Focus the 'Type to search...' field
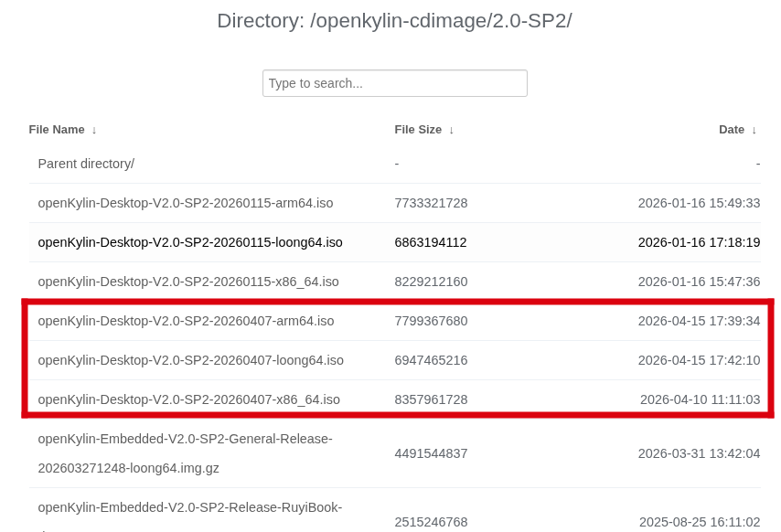The width and height of the screenshot is (781, 532). (394, 83)
